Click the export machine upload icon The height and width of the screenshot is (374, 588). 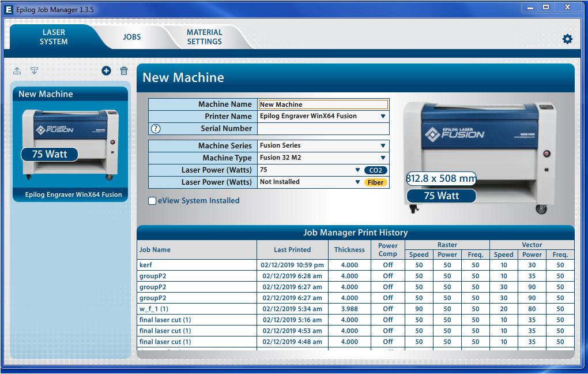click(17, 70)
